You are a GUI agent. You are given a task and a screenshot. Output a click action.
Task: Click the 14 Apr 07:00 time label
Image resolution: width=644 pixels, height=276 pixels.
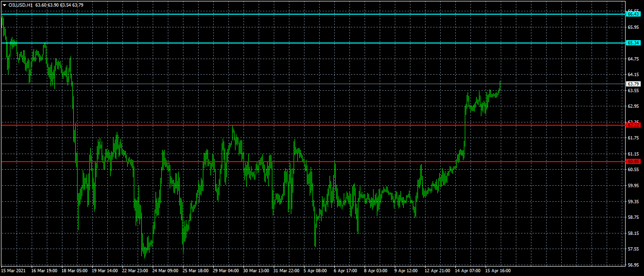468,271
